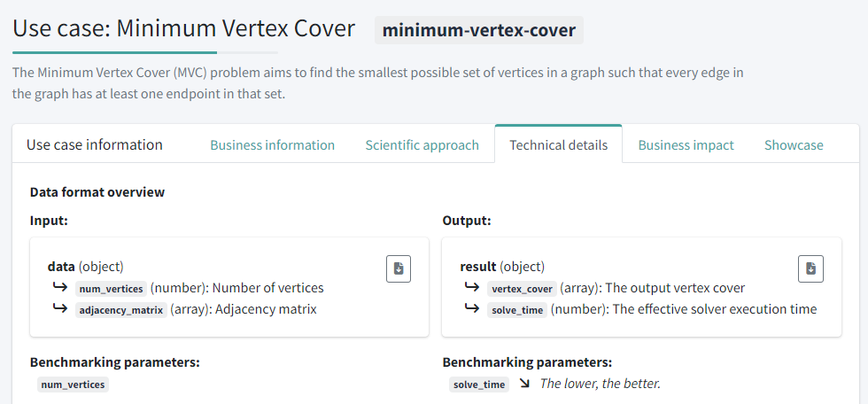Click the 'Use case information' panel label

coord(95,144)
